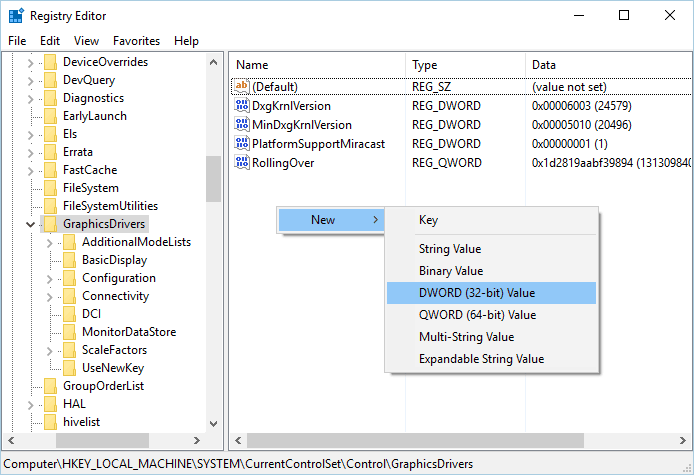This screenshot has width=694, height=475.
Task: Click the Registry Editor app icon in title bar
Action: pos(16,15)
